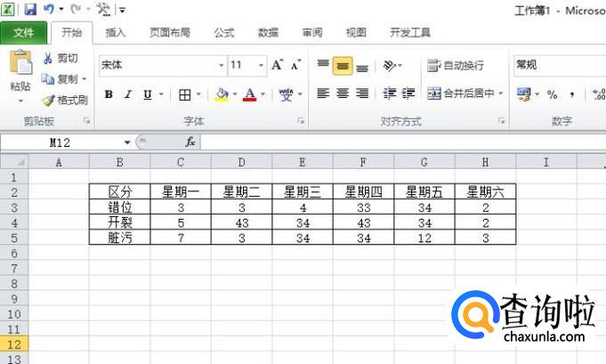Click the Increase Indent icon
This screenshot has height=364, width=606.
click(x=408, y=93)
